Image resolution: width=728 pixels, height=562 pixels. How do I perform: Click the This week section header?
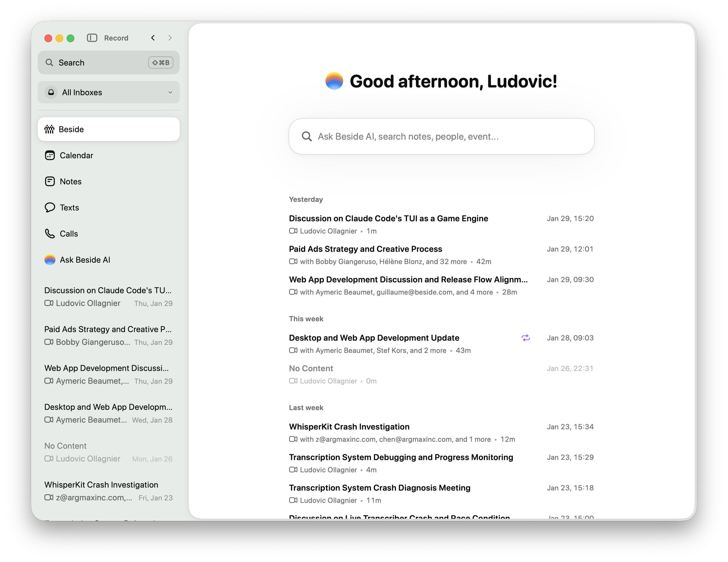tap(306, 318)
